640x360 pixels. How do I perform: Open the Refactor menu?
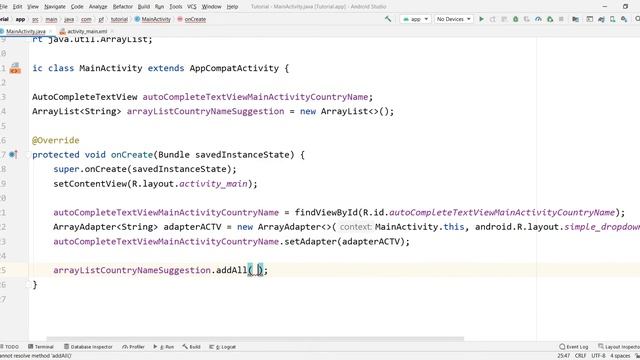pyautogui.click(x=122, y=7)
